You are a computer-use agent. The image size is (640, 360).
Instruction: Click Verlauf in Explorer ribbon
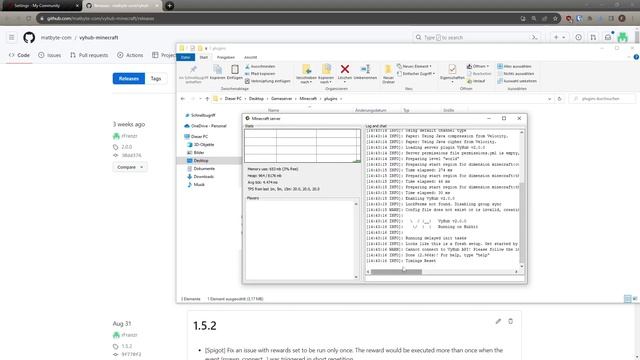coord(476,81)
